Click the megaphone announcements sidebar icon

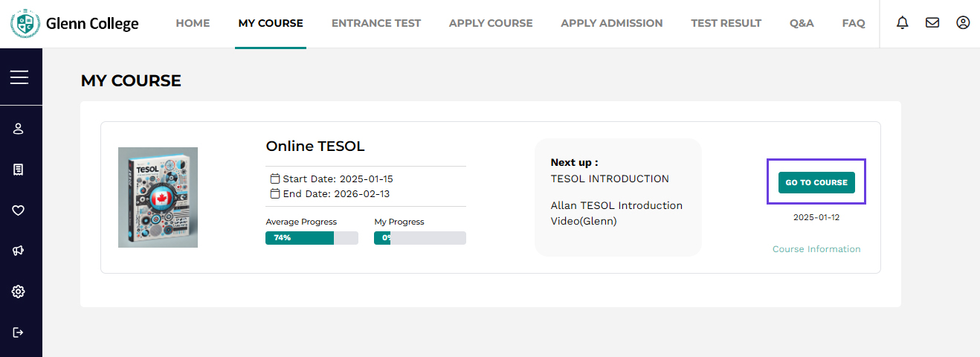click(x=19, y=251)
